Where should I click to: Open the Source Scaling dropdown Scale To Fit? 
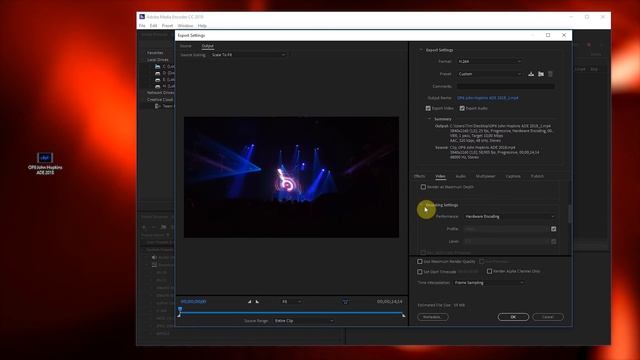pos(248,55)
